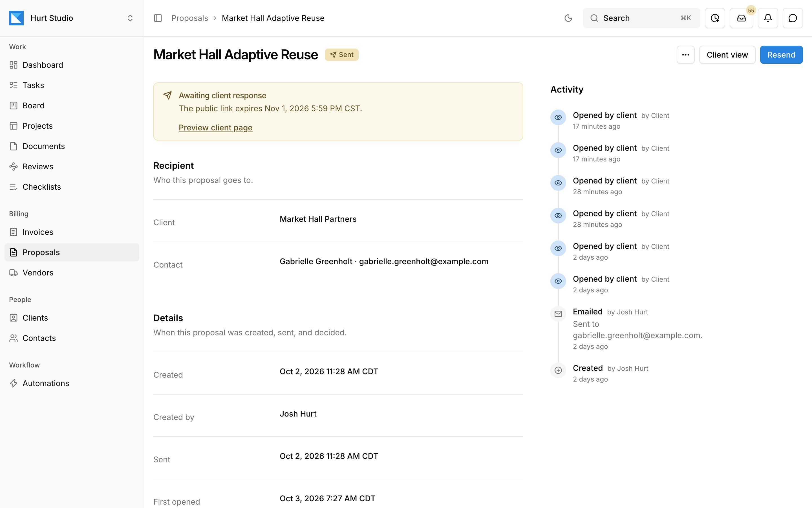The height and width of the screenshot is (508, 812).
Task: Open Dashboard in the sidebar
Action: click(x=72, y=65)
